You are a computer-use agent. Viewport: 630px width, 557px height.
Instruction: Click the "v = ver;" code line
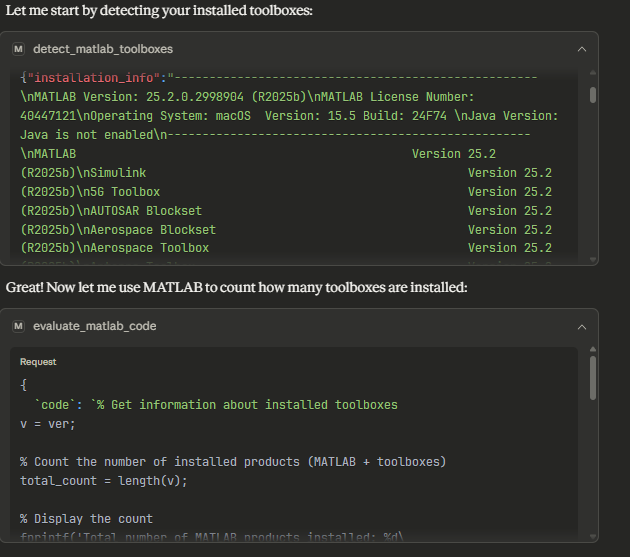click(x=48, y=424)
